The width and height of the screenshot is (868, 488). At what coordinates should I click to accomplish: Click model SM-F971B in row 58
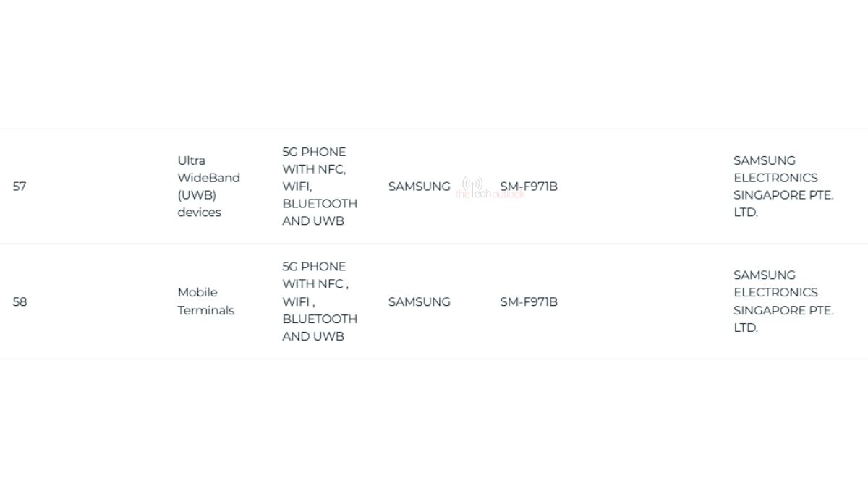tap(529, 301)
